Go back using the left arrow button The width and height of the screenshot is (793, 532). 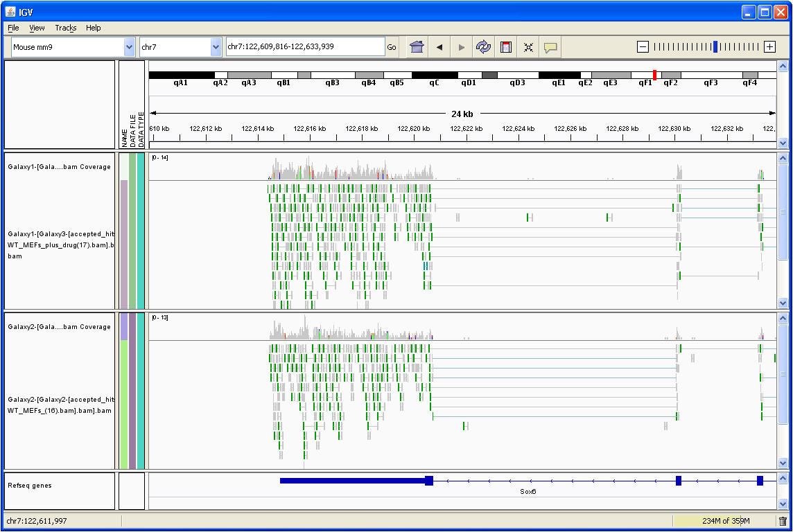point(439,47)
